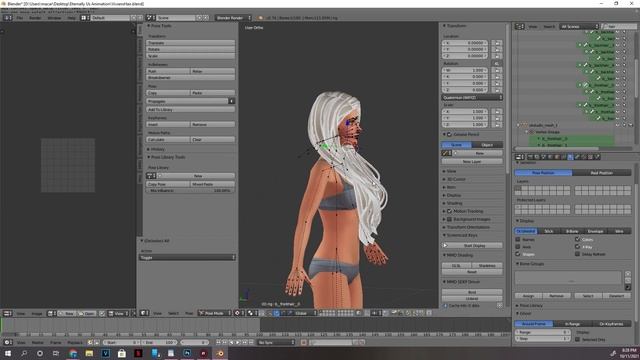Select the Rest Position button
The height and width of the screenshot is (360, 640).
pyautogui.click(x=601, y=173)
